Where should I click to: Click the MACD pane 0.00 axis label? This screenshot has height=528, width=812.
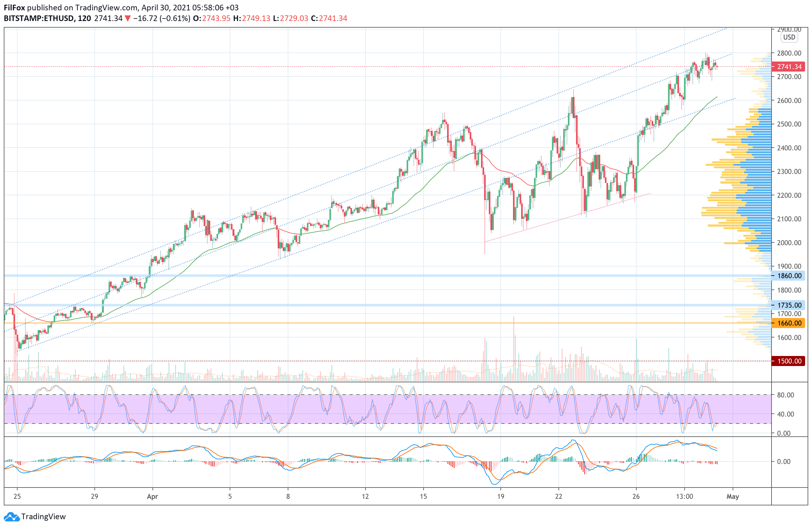pyautogui.click(x=784, y=461)
